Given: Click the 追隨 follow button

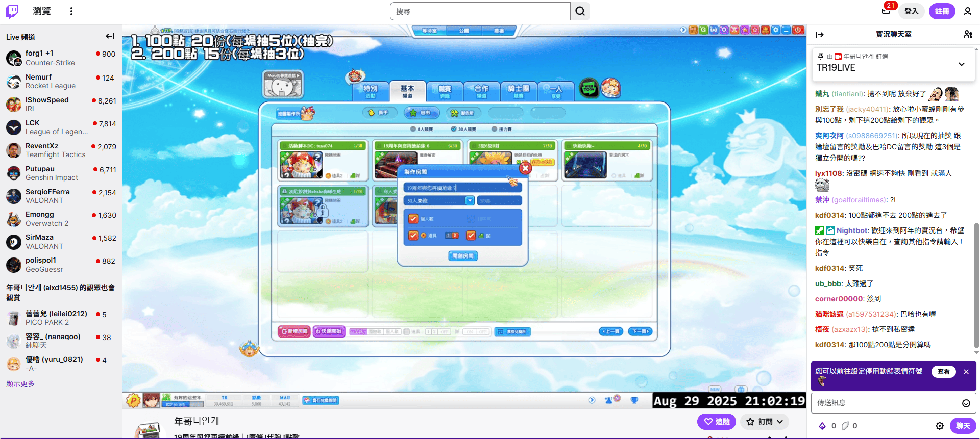Looking at the screenshot, I should [717, 422].
